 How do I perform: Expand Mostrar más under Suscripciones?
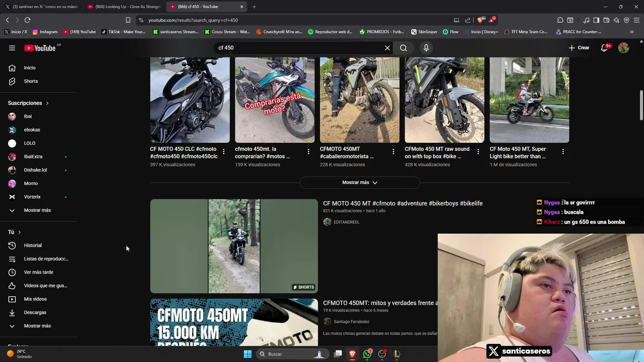(x=38, y=210)
